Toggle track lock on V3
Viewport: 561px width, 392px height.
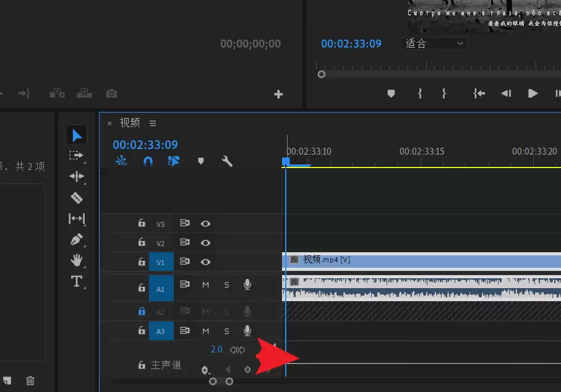[142, 223]
